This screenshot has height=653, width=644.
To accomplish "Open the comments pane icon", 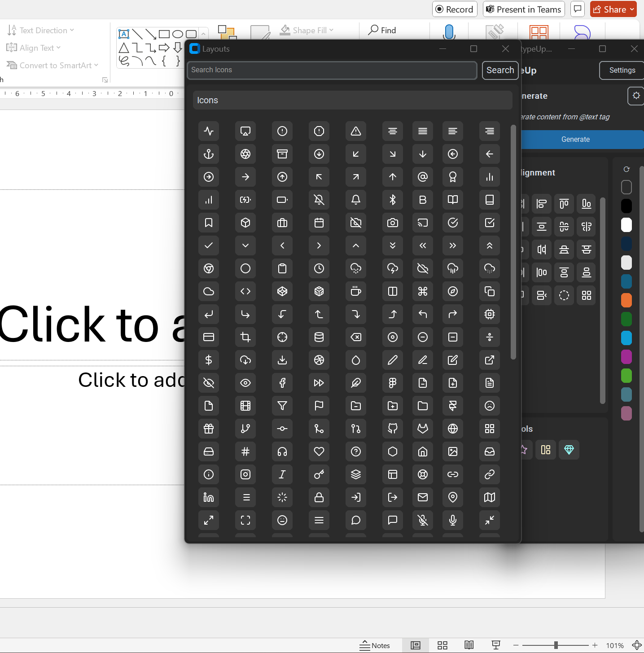I will [578, 9].
